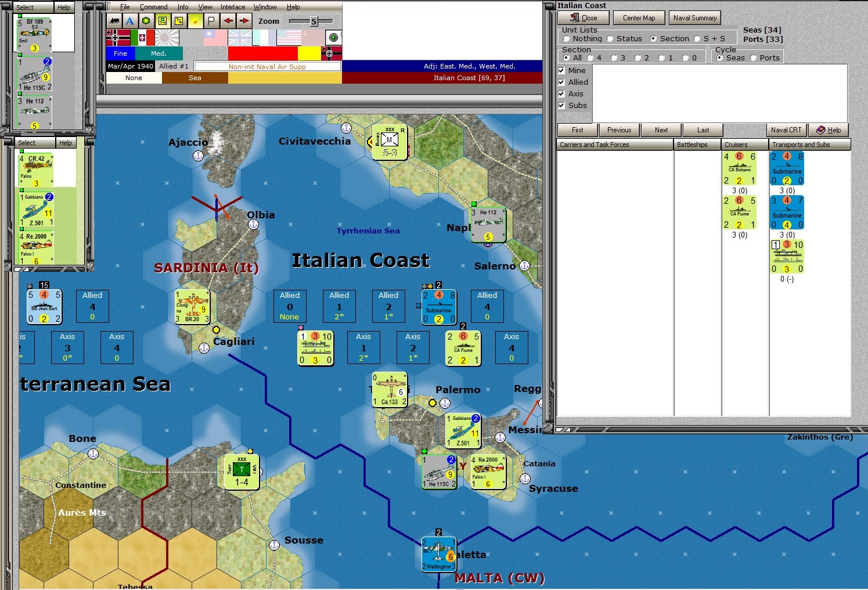Screen dimensions: 868x590
Task: Click the blue Fine weather swatch
Action: pyautogui.click(x=120, y=53)
